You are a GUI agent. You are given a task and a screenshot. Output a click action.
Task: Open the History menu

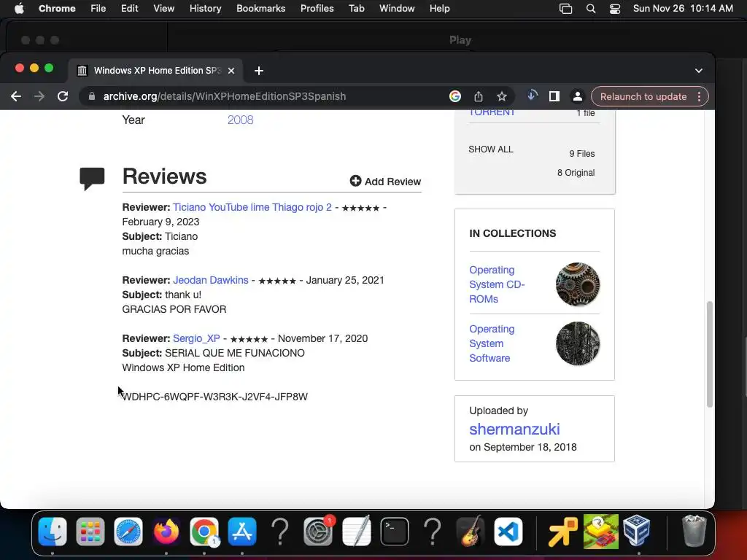pyautogui.click(x=205, y=8)
